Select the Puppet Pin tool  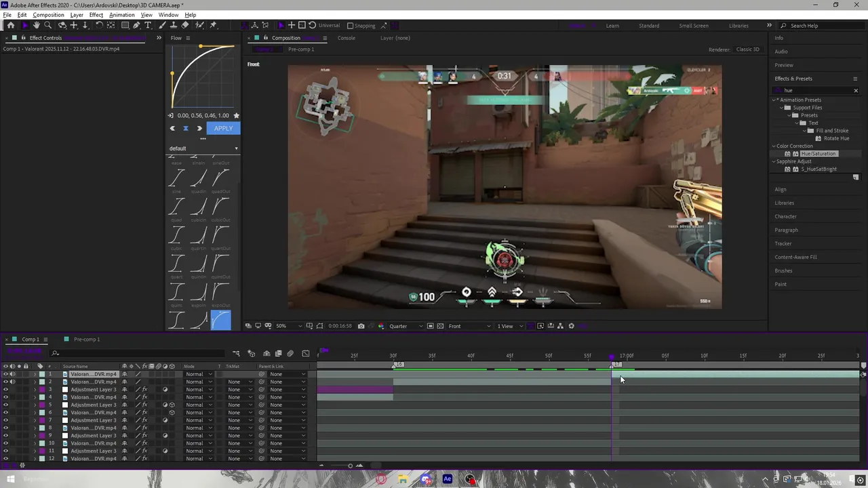click(x=213, y=25)
